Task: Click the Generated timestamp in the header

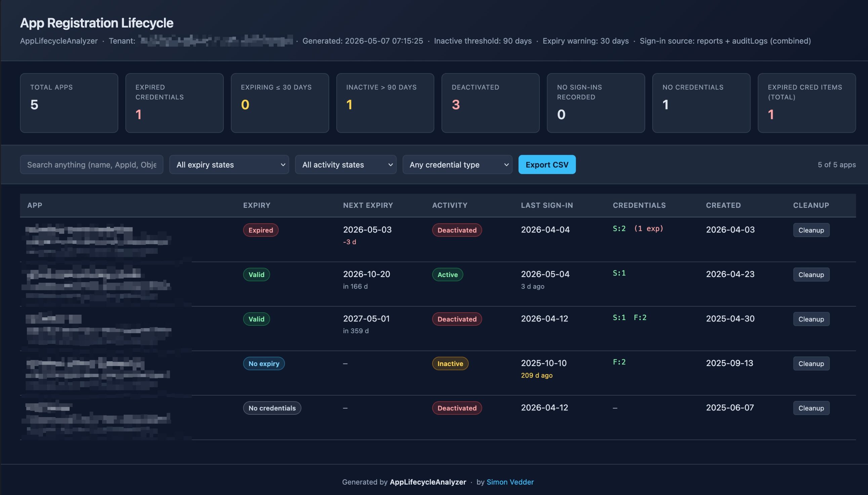Action: [x=363, y=41]
